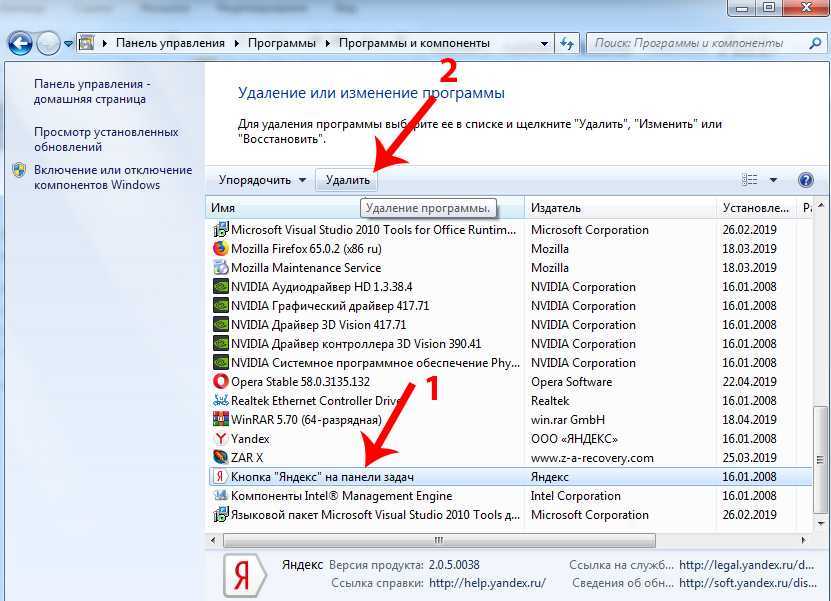
Task: Click the large Яндекс icon in details pane
Action: coord(244,576)
